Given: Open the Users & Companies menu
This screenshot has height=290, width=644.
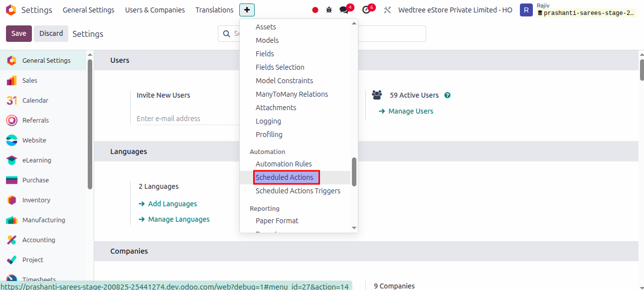Looking at the screenshot, I should click(x=155, y=10).
